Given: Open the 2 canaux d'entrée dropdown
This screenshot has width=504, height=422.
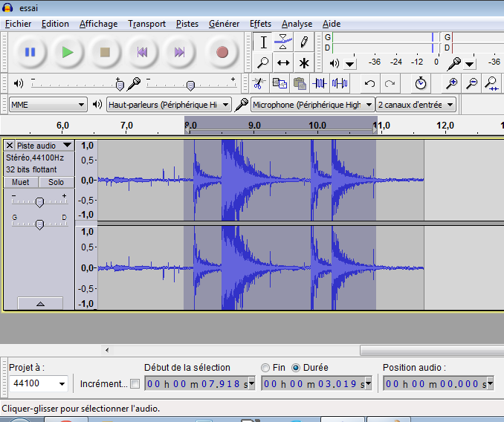Looking at the screenshot, I should click(x=416, y=105).
